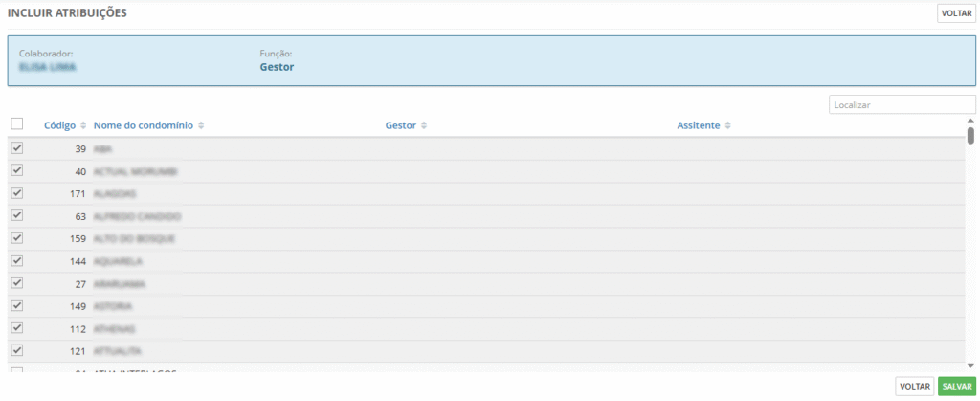Click the bottom VOLTAR button

914,387
